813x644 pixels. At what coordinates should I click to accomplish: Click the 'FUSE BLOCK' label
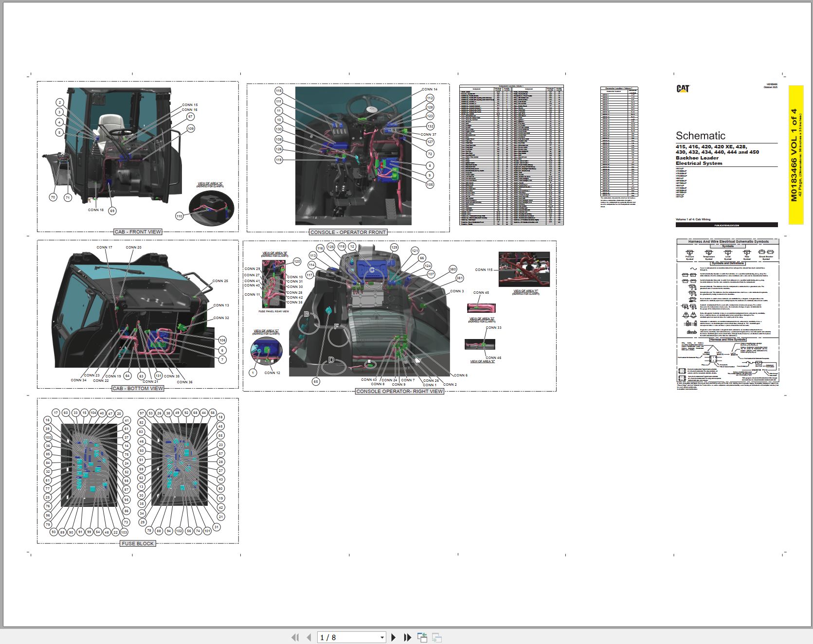[x=138, y=544]
